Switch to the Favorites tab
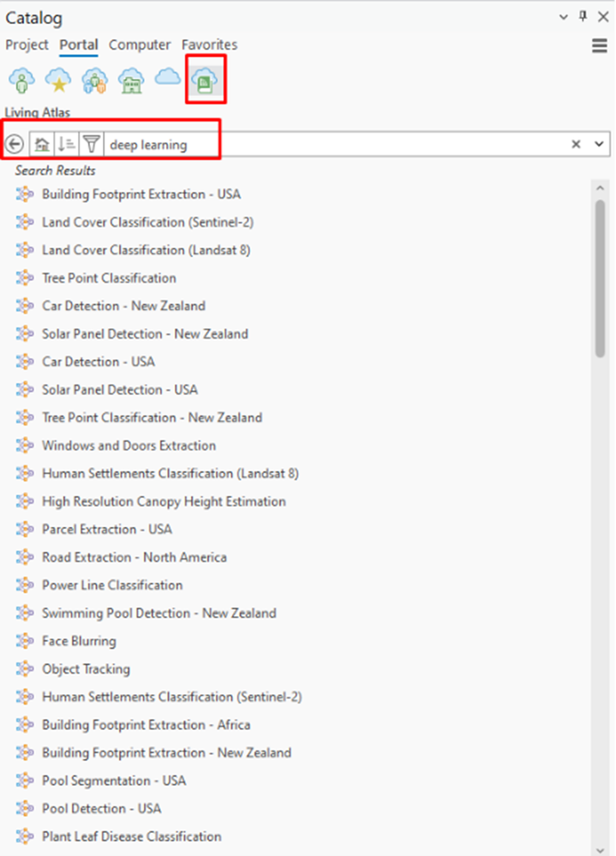The width and height of the screenshot is (616, 856). click(209, 45)
